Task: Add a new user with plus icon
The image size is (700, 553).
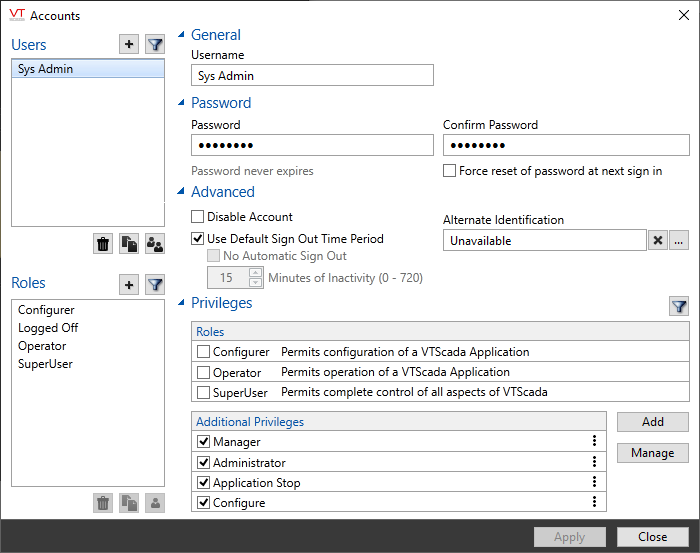Action: tap(129, 44)
